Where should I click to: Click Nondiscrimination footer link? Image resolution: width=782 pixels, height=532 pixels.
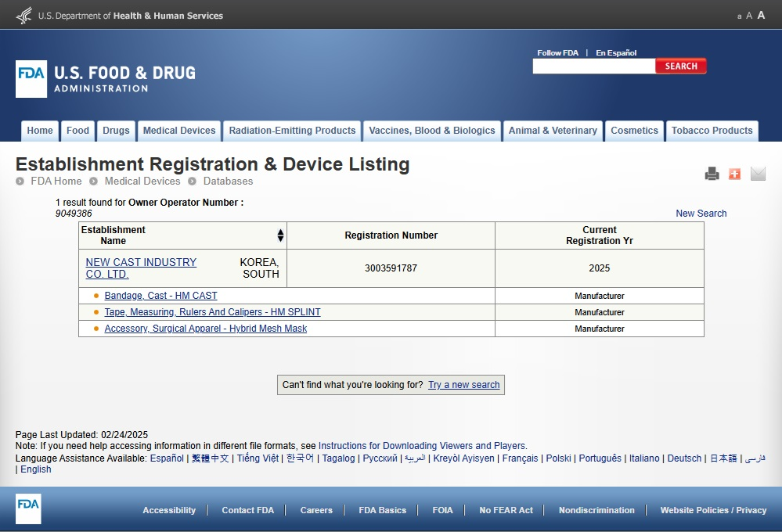pyautogui.click(x=596, y=510)
